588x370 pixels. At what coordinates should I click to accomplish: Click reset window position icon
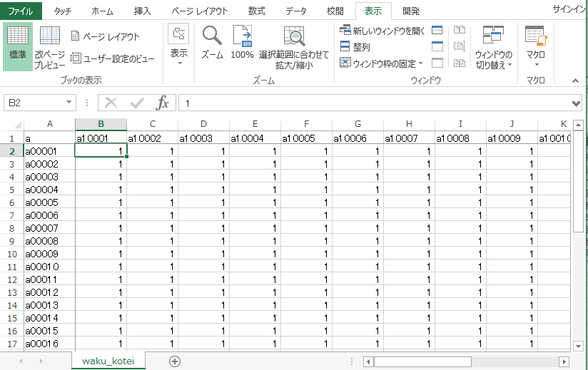tap(460, 63)
